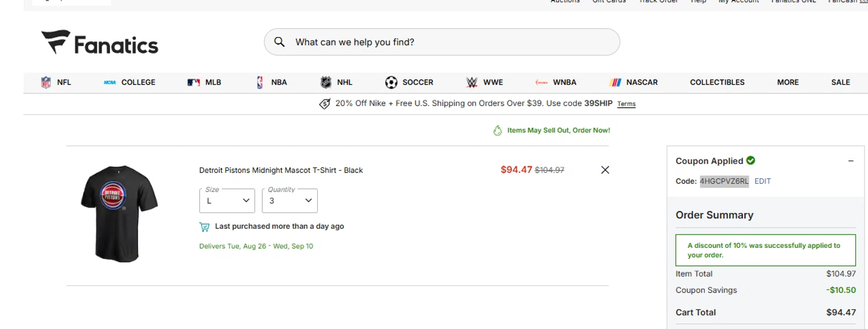The width and height of the screenshot is (868, 329).
Task: Click the NHL shield icon
Action: coord(326,82)
